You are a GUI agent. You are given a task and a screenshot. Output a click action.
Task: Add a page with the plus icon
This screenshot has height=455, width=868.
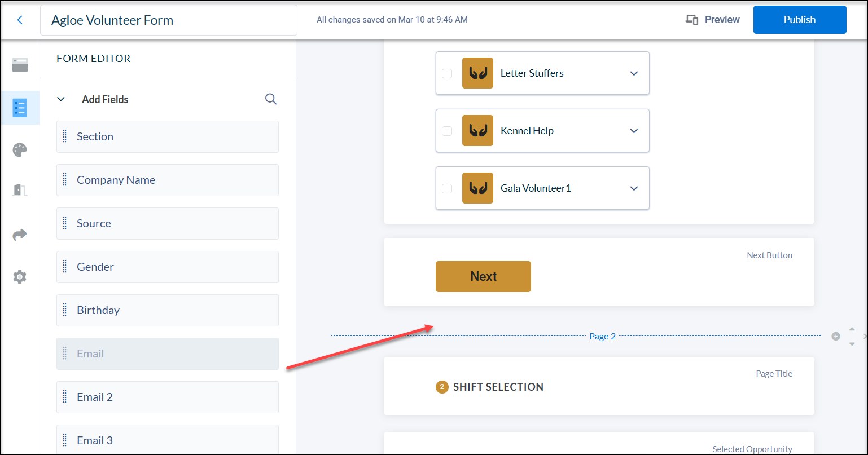[x=836, y=336]
